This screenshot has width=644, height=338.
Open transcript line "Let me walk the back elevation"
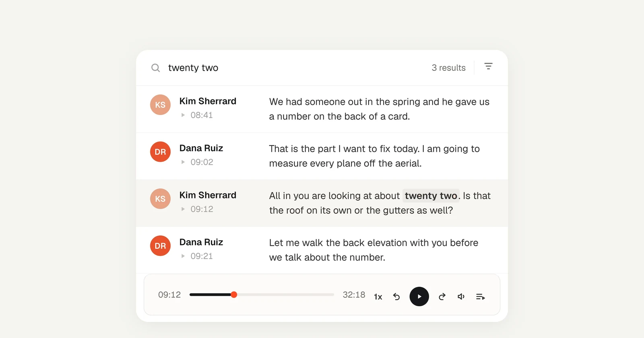[374, 250]
